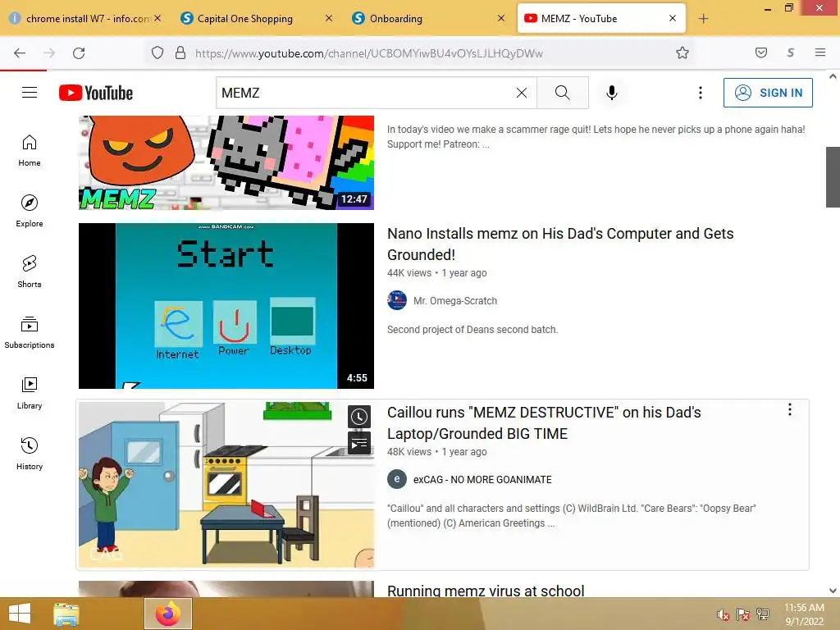Screen dimensions: 840x630
Task: Open Running memz virus at school
Action: (x=486, y=591)
